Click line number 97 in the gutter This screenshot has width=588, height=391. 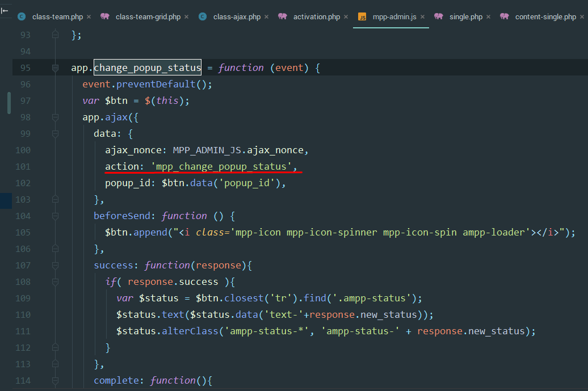(x=26, y=101)
